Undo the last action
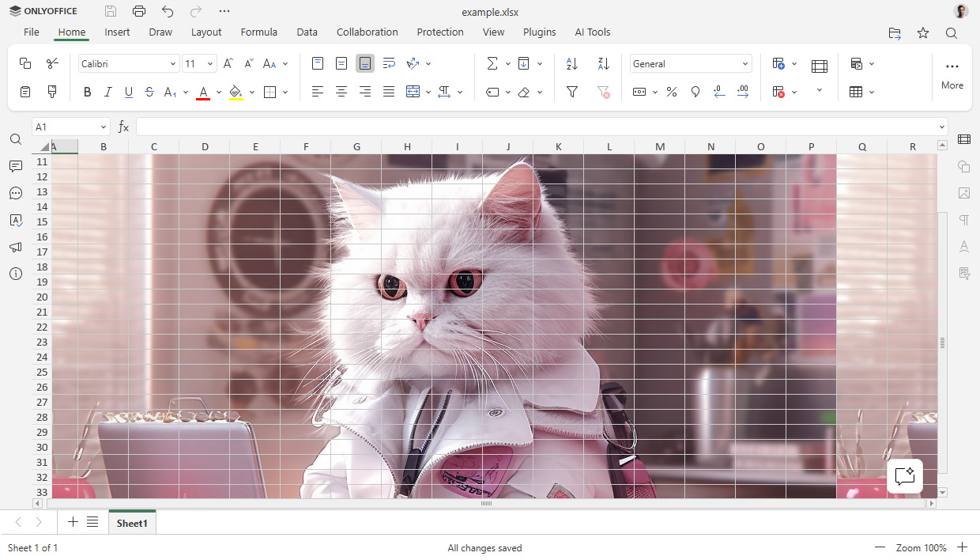This screenshot has width=980, height=560. tap(168, 11)
